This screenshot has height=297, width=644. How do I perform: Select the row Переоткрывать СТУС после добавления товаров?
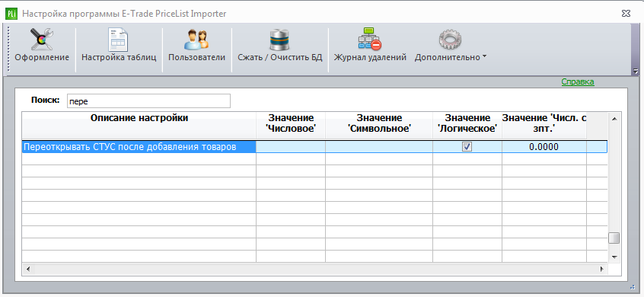[x=314, y=147]
